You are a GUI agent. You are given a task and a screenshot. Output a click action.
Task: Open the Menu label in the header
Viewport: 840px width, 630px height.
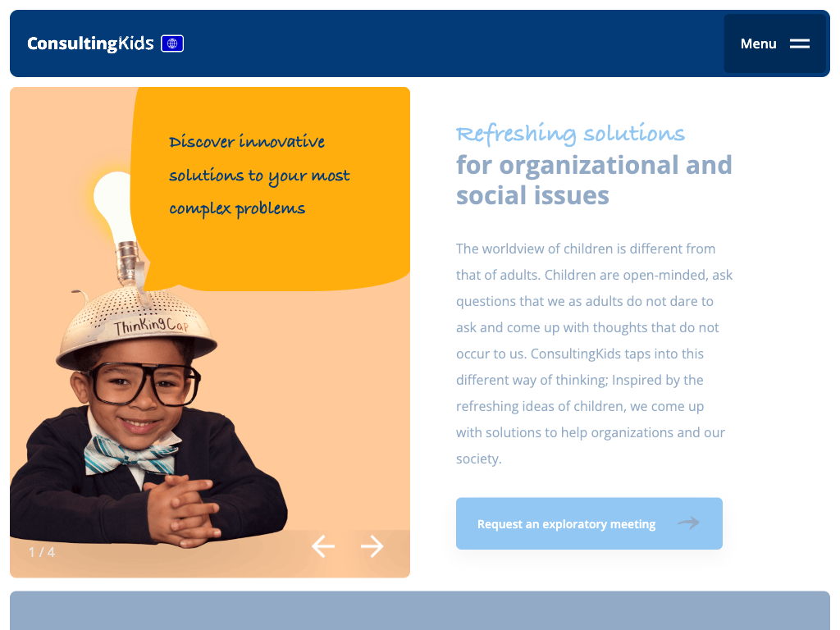758,43
